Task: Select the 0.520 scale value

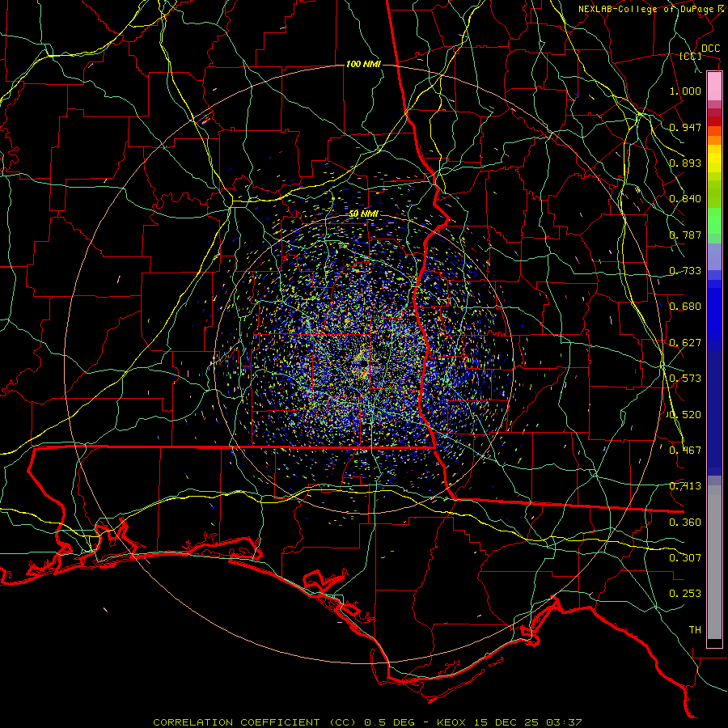Action: [685, 415]
